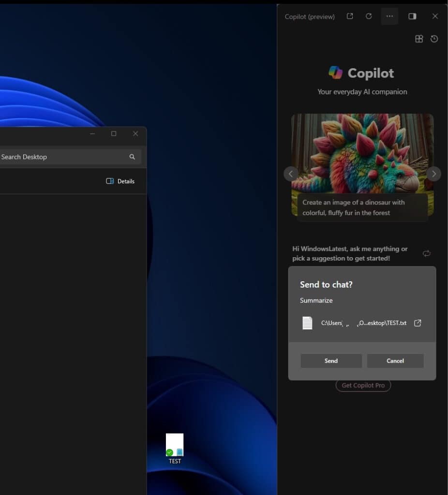Image resolution: width=448 pixels, height=495 pixels.
Task: Click the Copilot logo
Action: point(336,73)
